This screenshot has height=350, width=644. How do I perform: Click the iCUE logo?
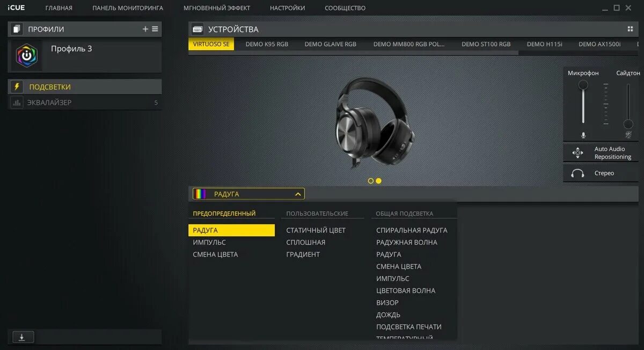(16, 8)
